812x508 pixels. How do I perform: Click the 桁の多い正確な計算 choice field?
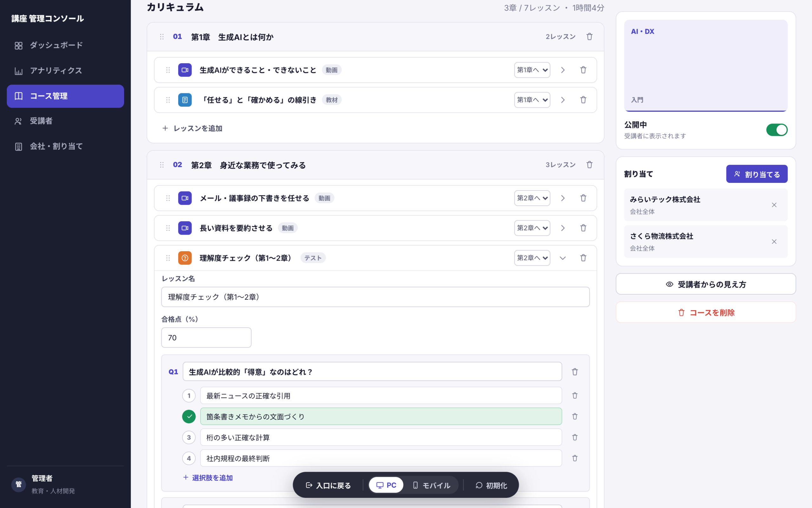[381, 437]
